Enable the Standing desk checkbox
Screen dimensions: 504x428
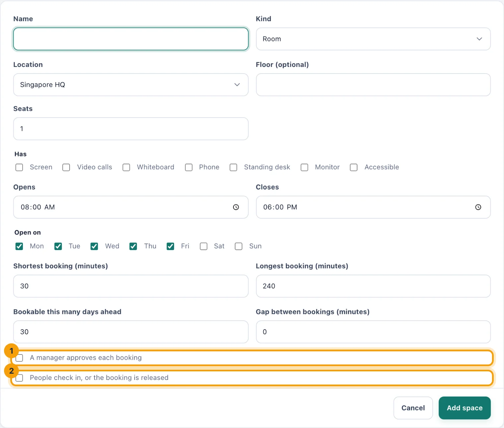tap(233, 167)
